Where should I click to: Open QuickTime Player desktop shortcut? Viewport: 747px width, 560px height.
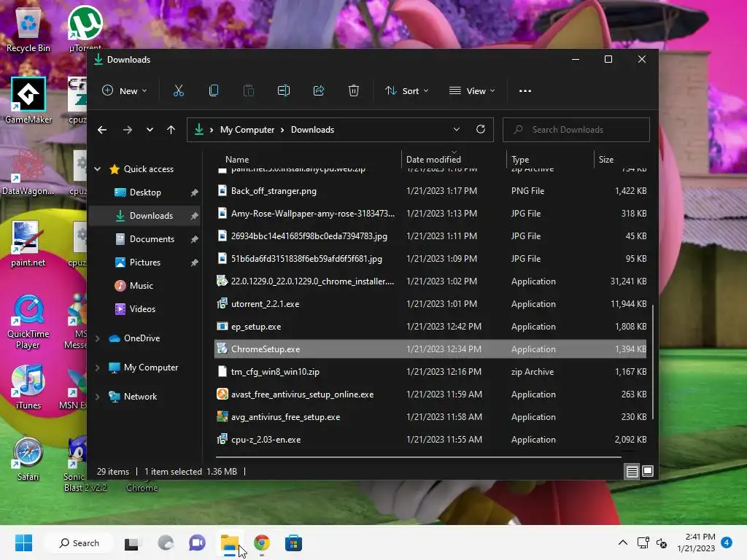28,322
